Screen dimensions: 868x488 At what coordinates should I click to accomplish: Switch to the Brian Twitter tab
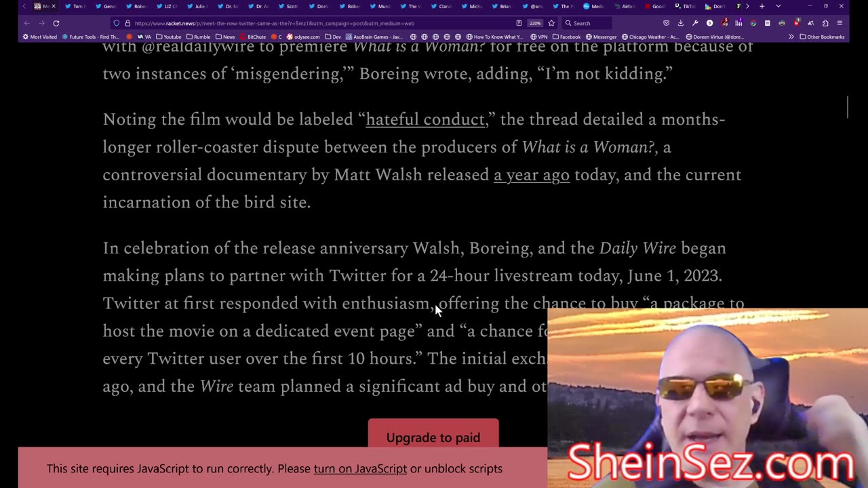tap(503, 6)
